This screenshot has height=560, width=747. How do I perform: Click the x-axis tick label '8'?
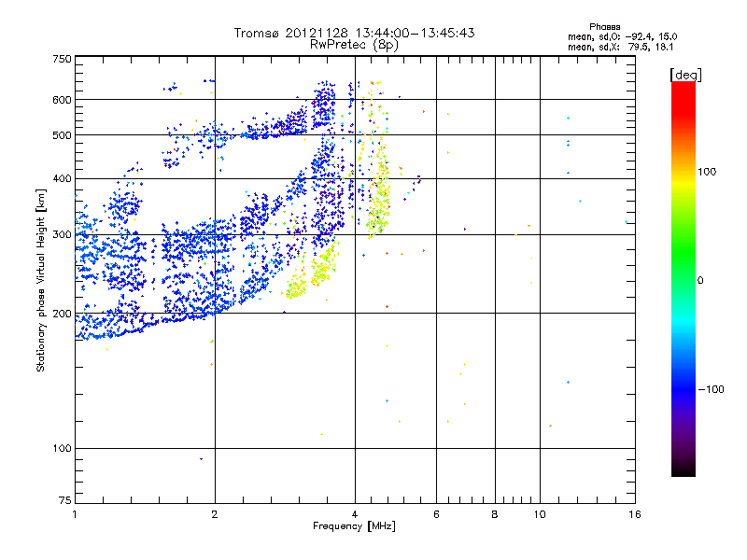[x=495, y=514]
